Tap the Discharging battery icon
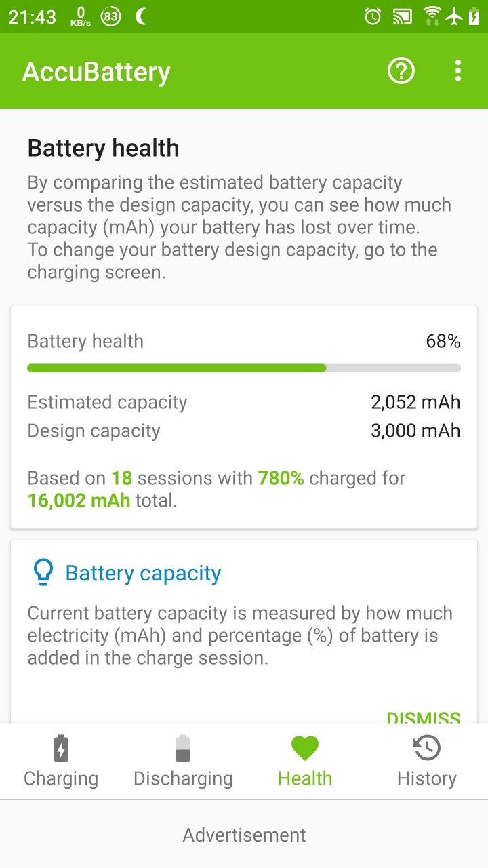The image size is (488, 868). pos(183,749)
